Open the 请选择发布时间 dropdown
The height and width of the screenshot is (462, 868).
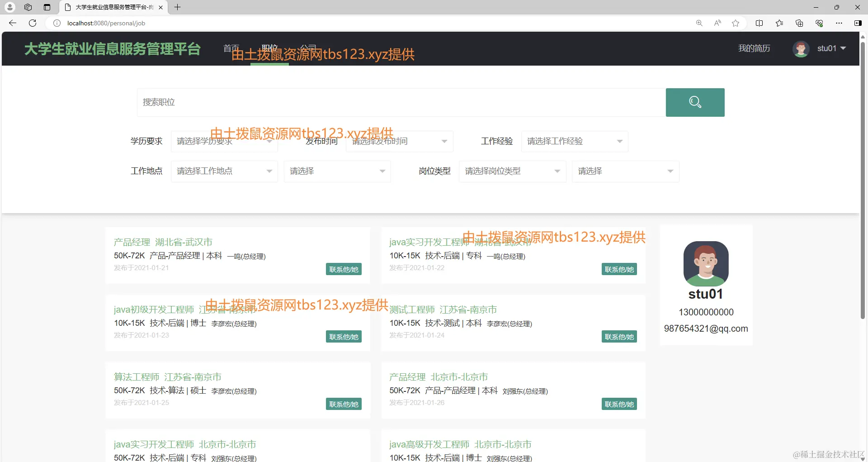[x=400, y=141]
